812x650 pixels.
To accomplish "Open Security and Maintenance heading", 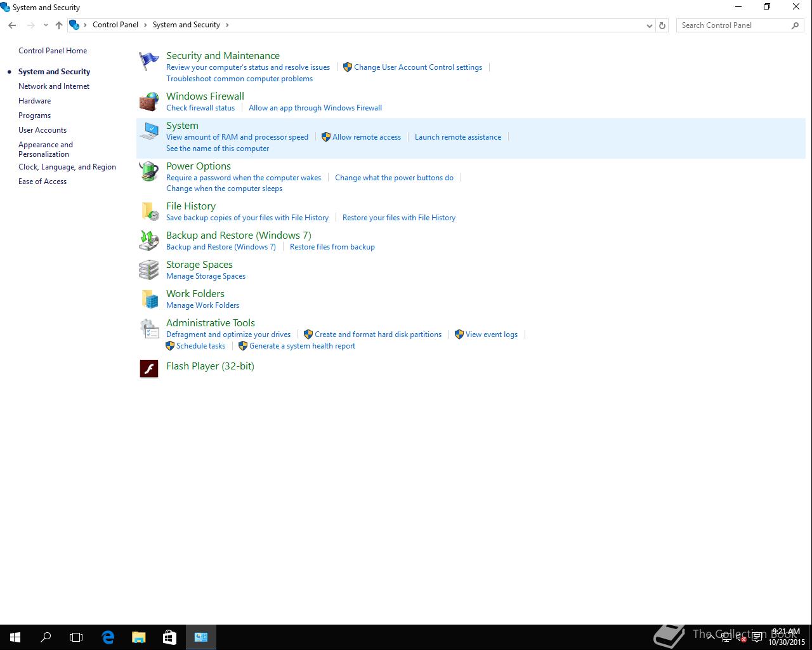I will [x=223, y=56].
